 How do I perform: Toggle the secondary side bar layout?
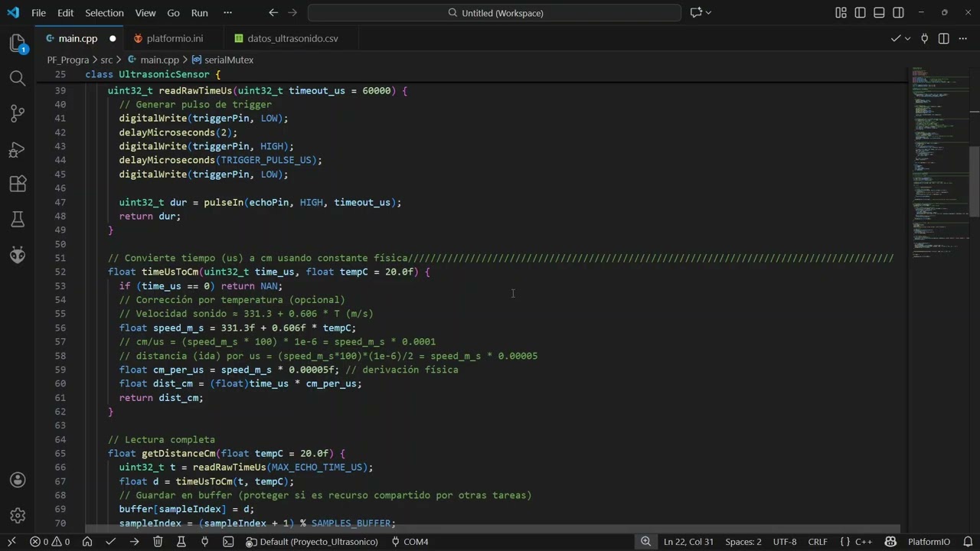[898, 13]
